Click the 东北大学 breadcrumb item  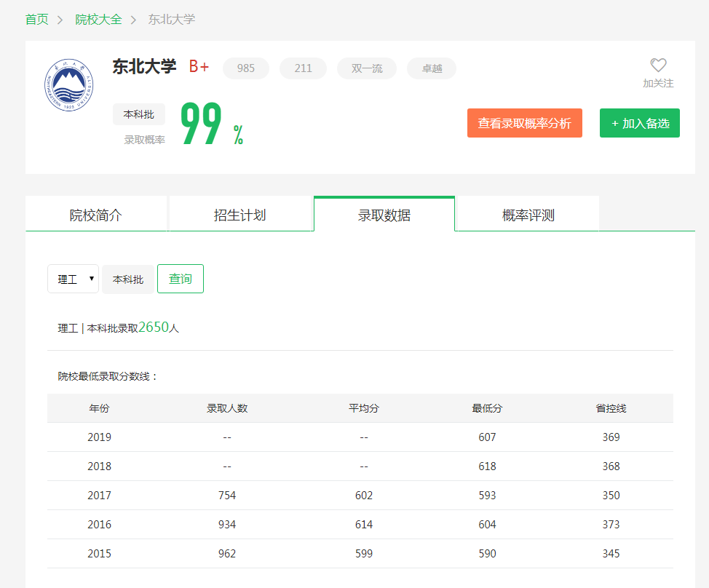pos(172,20)
